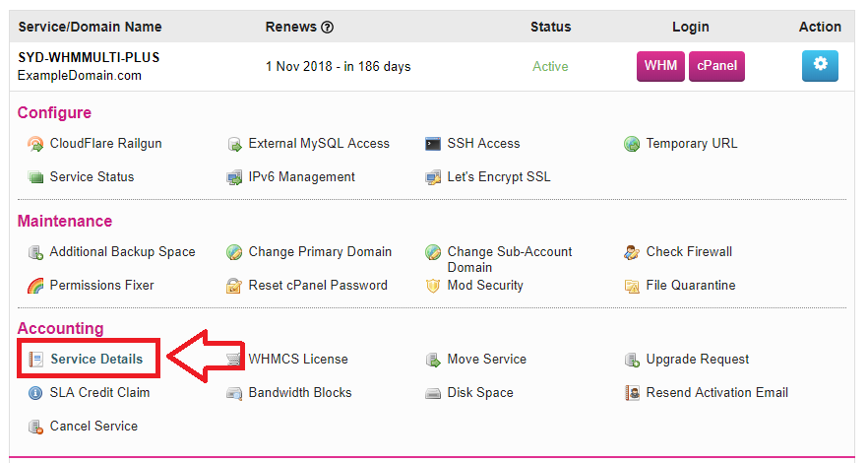The width and height of the screenshot is (868, 463).
Task: Click the File Quarantine icon
Action: [x=632, y=286]
